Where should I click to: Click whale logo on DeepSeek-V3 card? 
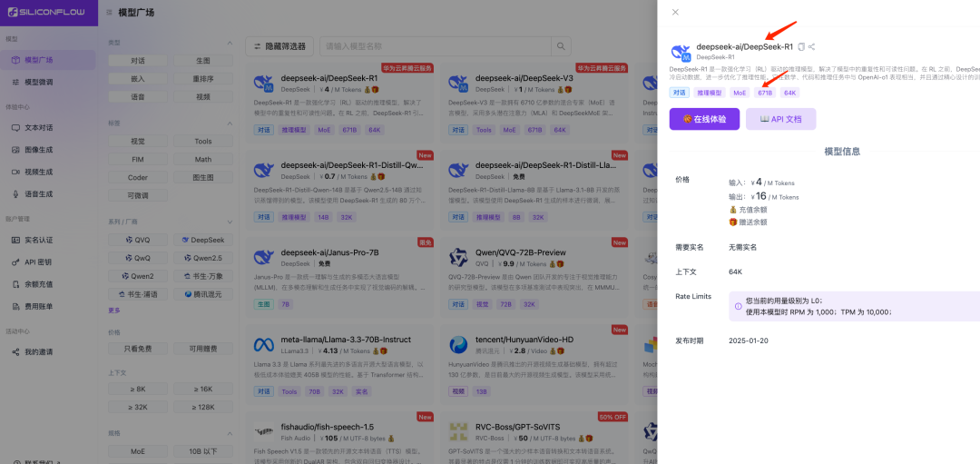pyautogui.click(x=459, y=84)
